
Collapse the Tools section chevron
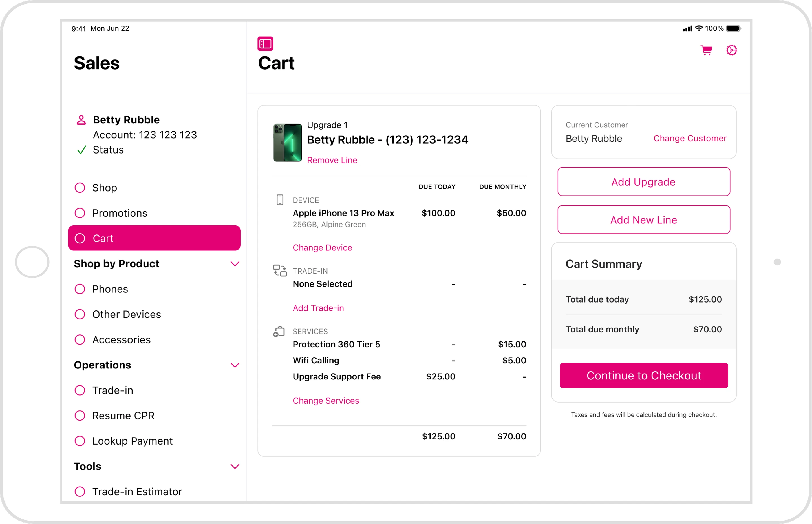(235, 466)
